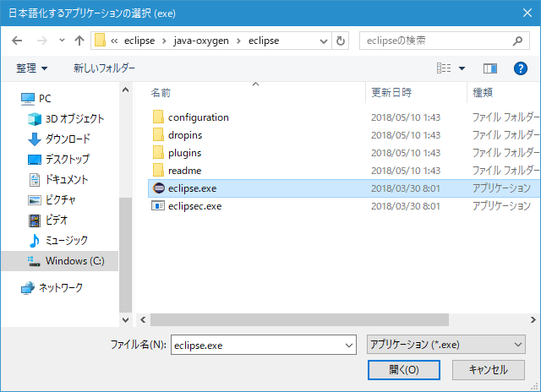This screenshot has height=392, width=541.
Task: Click the dropins folder icon
Action: [x=158, y=135]
